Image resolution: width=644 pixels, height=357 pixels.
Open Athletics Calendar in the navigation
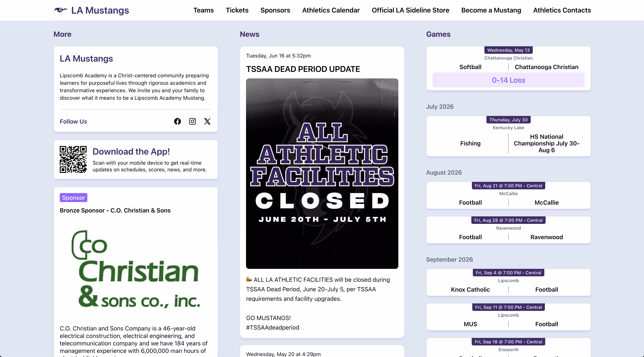pos(331,10)
